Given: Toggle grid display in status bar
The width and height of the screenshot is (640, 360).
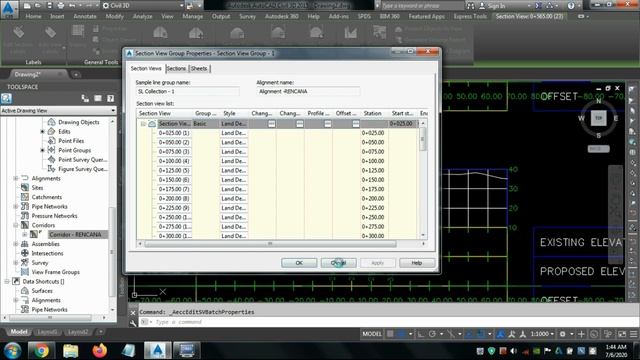Looking at the screenshot, I should click(391, 334).
